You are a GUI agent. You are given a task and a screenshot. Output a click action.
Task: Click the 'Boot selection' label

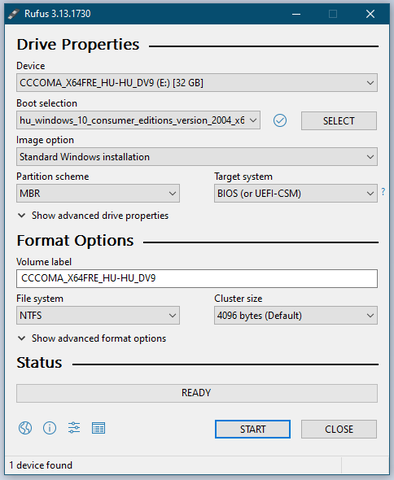47,103
